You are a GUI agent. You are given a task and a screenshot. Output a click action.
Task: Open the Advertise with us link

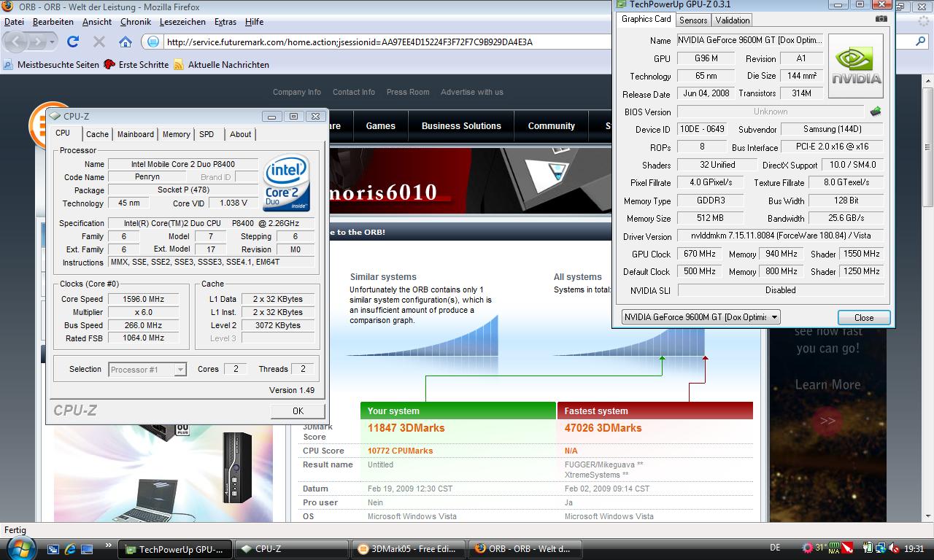click(471, 93)
